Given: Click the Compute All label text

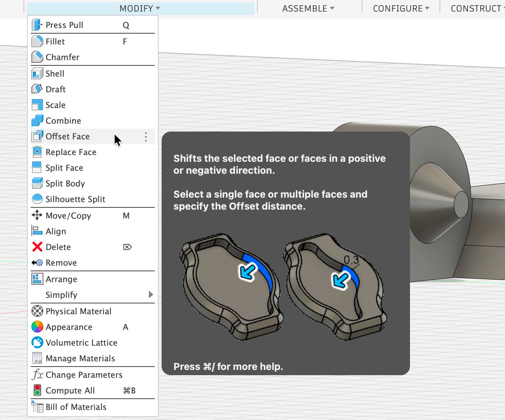Looking at the screenshot, I should pos(70,390).
